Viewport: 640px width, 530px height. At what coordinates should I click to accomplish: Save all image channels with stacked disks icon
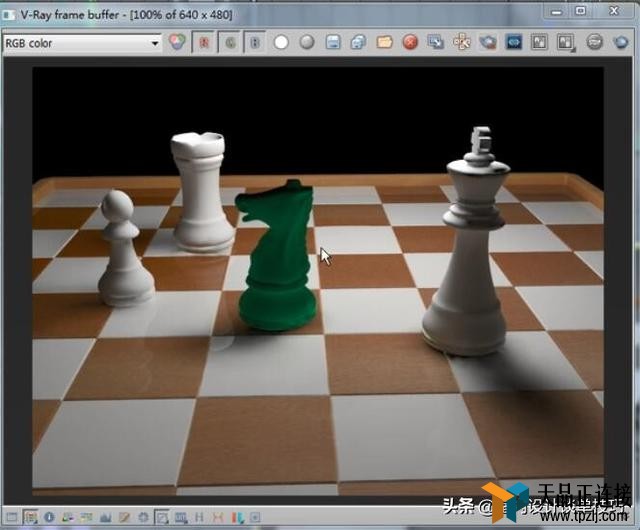(358, 42)
